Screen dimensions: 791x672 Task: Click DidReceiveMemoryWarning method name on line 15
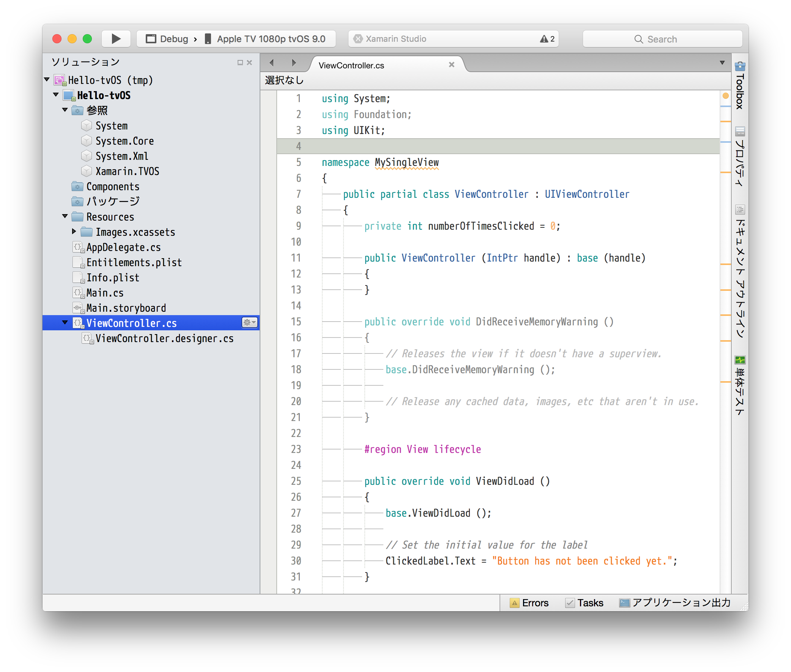tap(537, 322)
